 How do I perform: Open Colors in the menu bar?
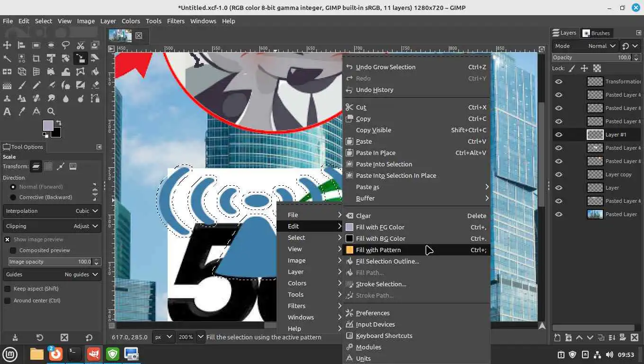(131, 21)
